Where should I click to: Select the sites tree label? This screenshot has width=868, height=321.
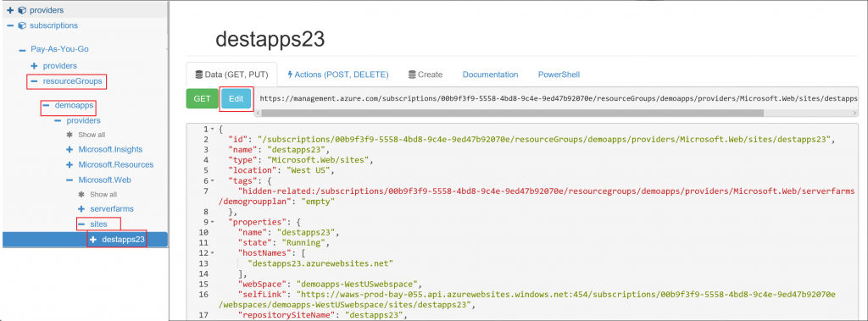click(x=98, y=224)
